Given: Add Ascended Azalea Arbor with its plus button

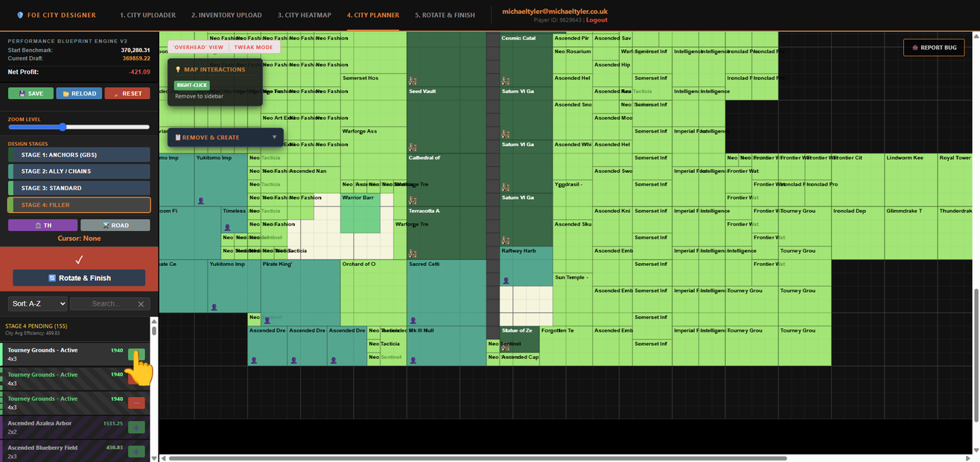Looking at the screenshot, I should coord(136,427).
